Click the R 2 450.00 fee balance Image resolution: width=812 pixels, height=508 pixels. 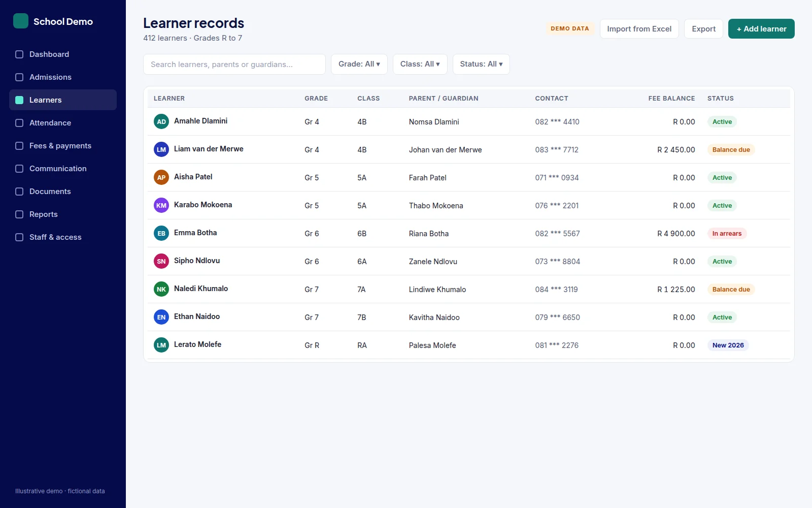[x=676, y=150]
